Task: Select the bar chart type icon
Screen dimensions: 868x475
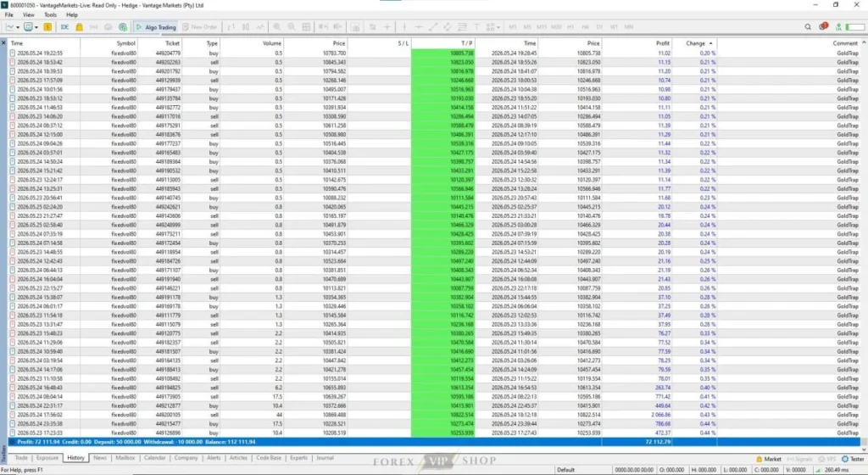Action: (231, 26)
